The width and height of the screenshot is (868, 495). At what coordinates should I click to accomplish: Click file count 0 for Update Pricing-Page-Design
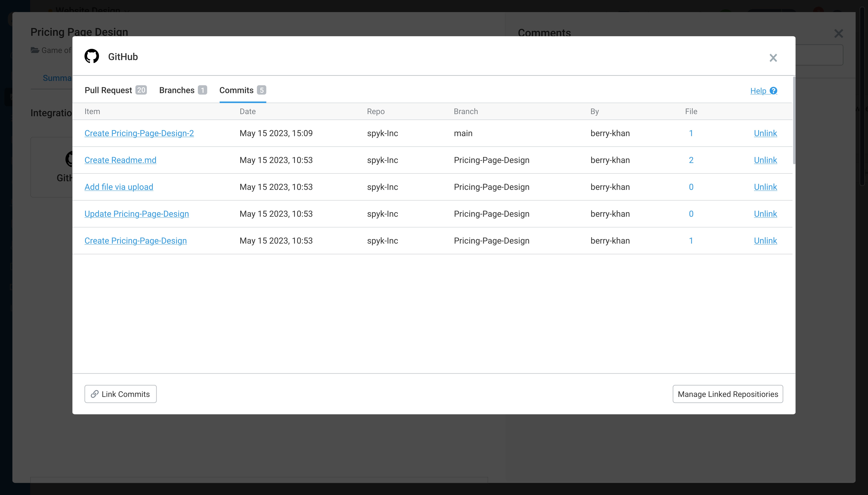pos(691,214)
